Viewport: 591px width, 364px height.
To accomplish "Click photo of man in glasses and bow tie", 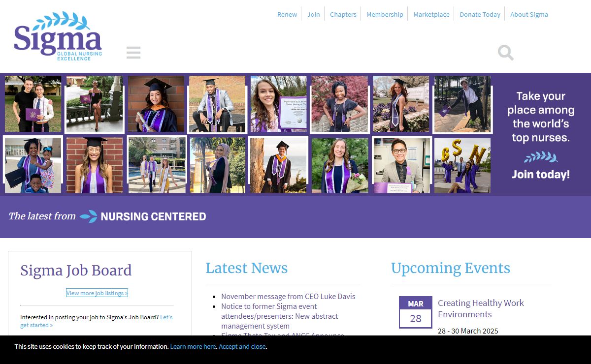I will 401,165.
